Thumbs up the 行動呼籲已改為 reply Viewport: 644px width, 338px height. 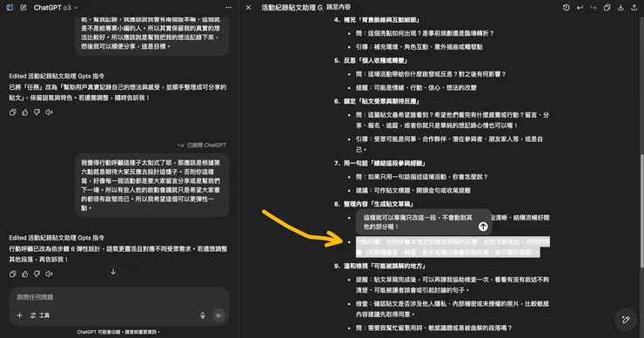[x=25, y=274]
